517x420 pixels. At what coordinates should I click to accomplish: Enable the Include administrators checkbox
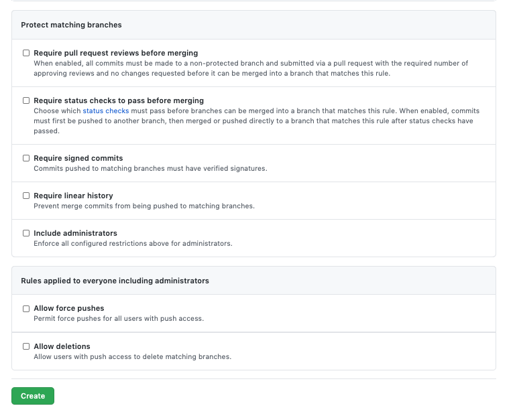click(26, 233)
